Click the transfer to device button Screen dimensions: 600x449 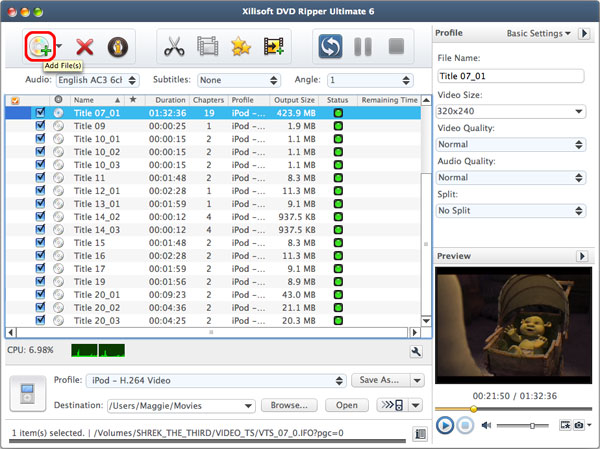pyautogui.click(x=393, y=405)
